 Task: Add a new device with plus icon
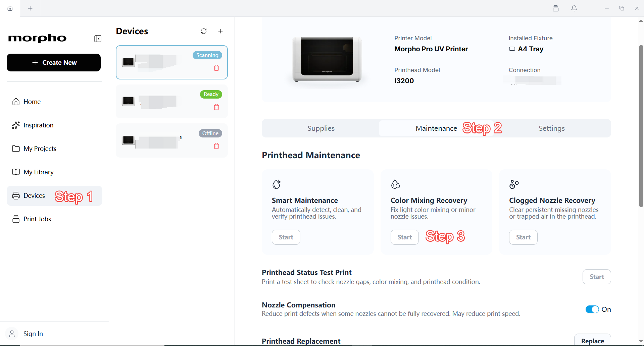pyautogui.click(x=220, y=31)
